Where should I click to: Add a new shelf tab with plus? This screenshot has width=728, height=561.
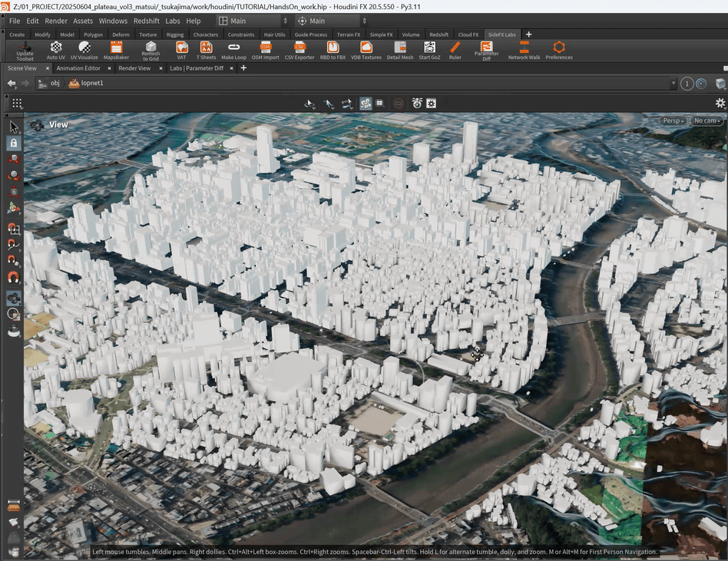pyautogui.click(x=528, y=35)
